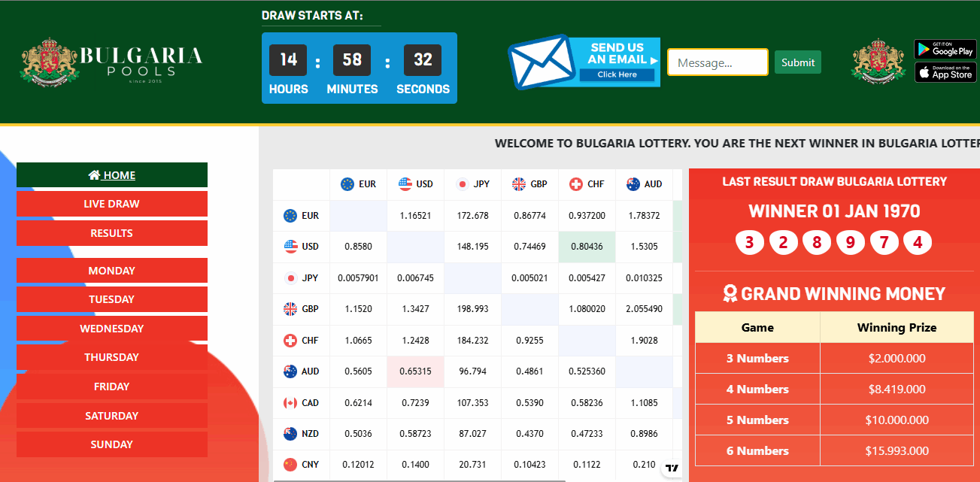Open the Download on the App Store badge
The image size is (980, 482).
pyautogui.click(x=945, y=72)
